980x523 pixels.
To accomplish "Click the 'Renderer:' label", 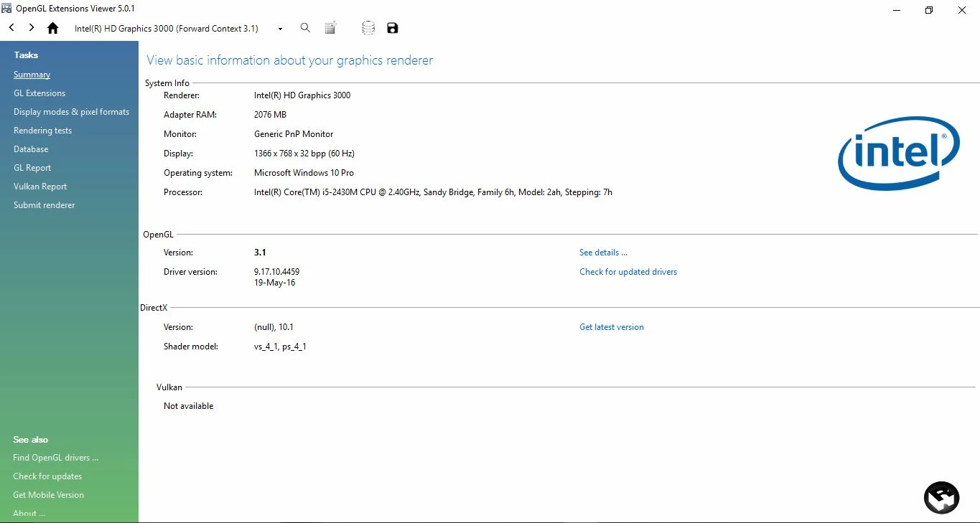I will pyautogui.click(x=182, y=95).
